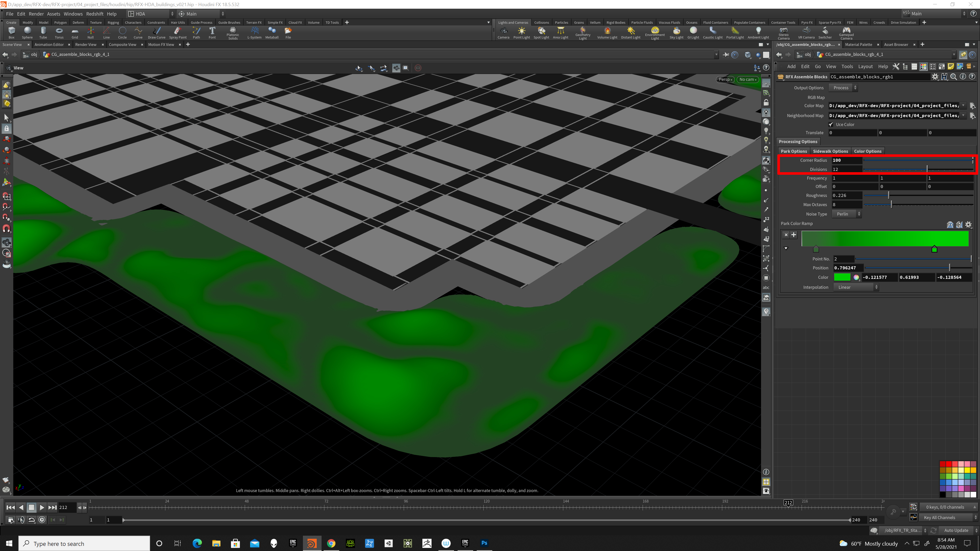Add a Camera from the shelf
The width and height of the screenshot is (980, 551).
click(x=503, y=33)
